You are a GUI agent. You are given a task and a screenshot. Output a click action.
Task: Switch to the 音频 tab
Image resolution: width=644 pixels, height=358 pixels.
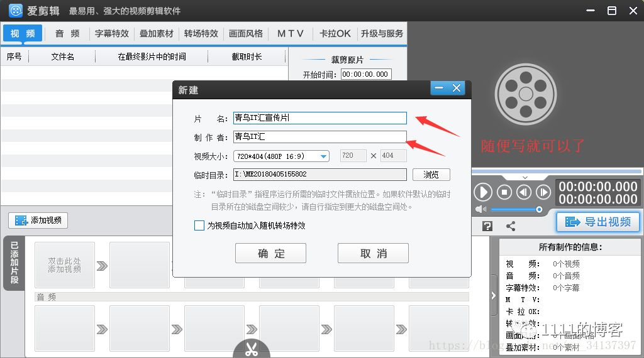coord(67,34)
